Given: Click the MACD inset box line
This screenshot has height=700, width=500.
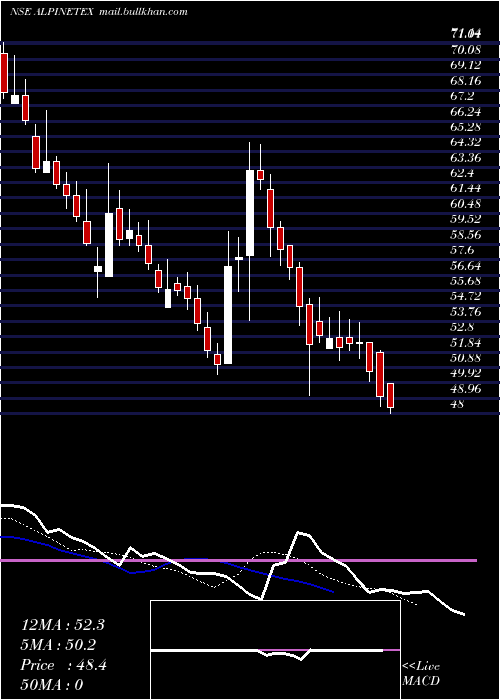Looking at the screenshot, I should 275,651.
